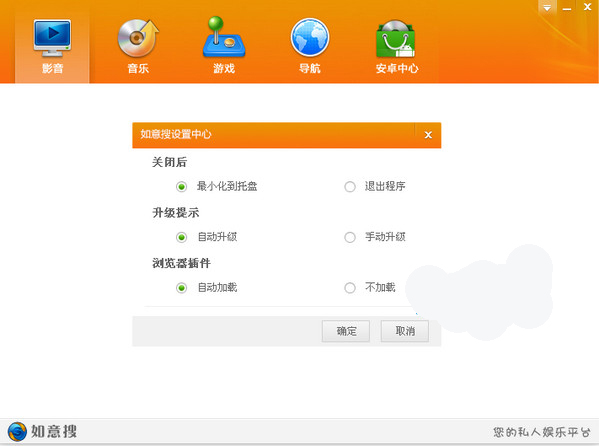
Task: Click the 升级提示 section heading
Action: 176,212
